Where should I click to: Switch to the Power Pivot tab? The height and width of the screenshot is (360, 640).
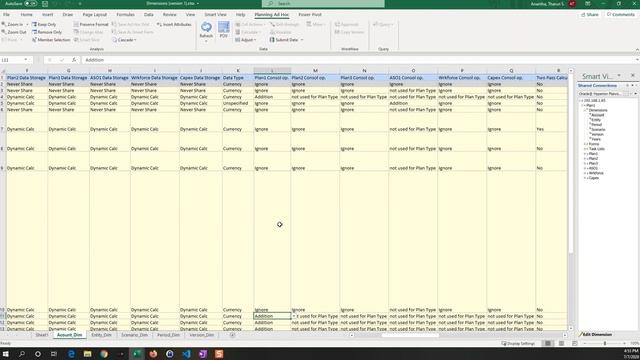click(x=310, y=14)
